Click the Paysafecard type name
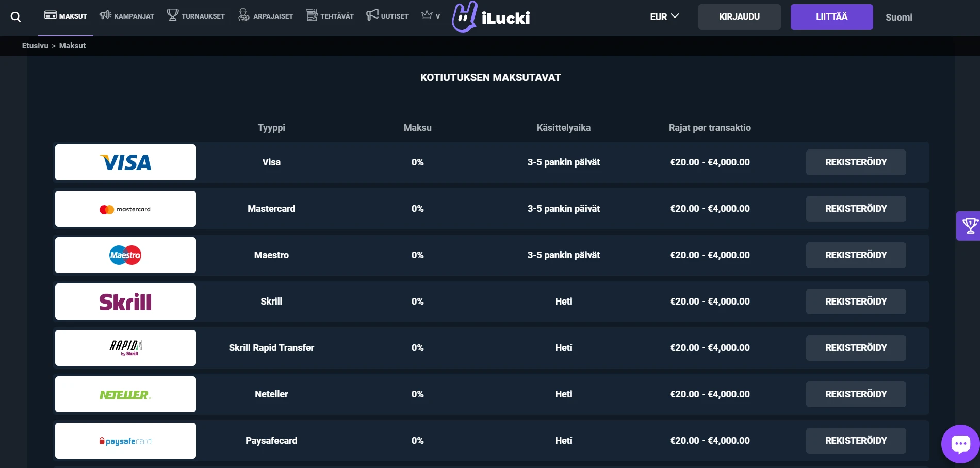This screenshot has width=980, height=468. [271, 441]
